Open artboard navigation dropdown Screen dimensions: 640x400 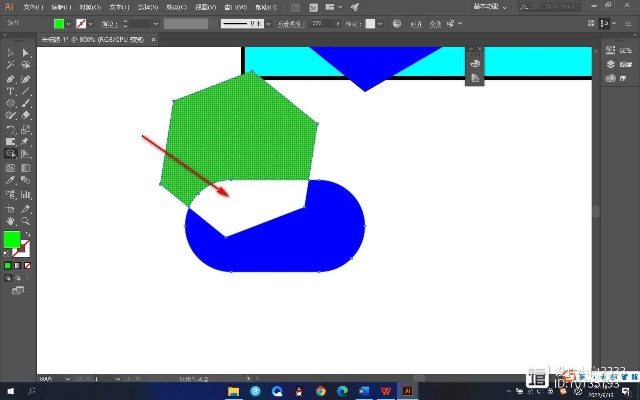118,379
